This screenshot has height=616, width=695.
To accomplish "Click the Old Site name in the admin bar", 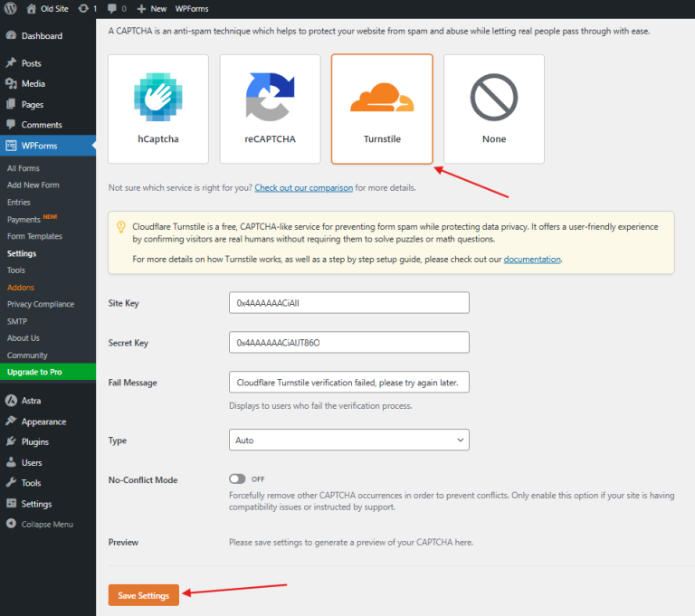I will click(x=54, y=9).
